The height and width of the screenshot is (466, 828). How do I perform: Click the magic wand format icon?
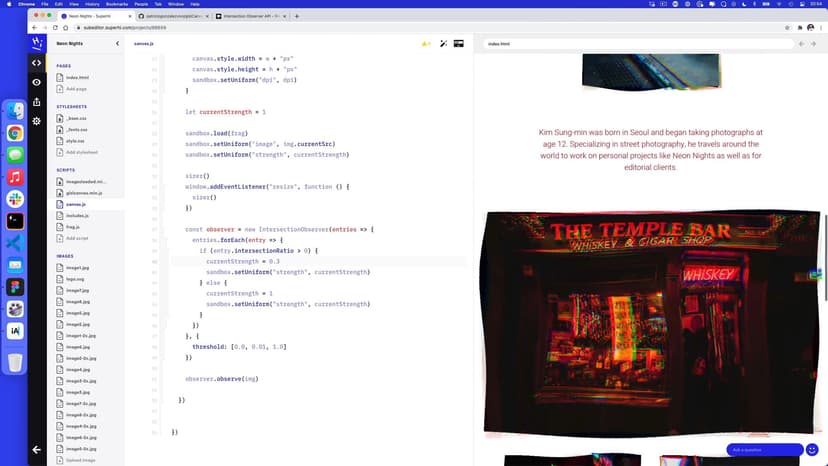tap(441, 44)
